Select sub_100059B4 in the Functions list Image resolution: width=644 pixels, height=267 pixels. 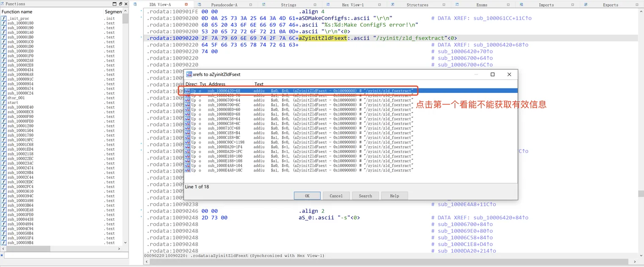[x=20, y=242]
